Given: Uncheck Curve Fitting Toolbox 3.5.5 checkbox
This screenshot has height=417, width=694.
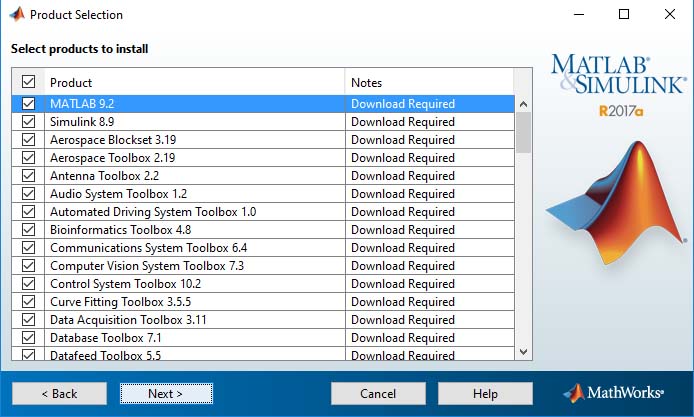Looking at the screenshot, I should (x=28, y=302).
